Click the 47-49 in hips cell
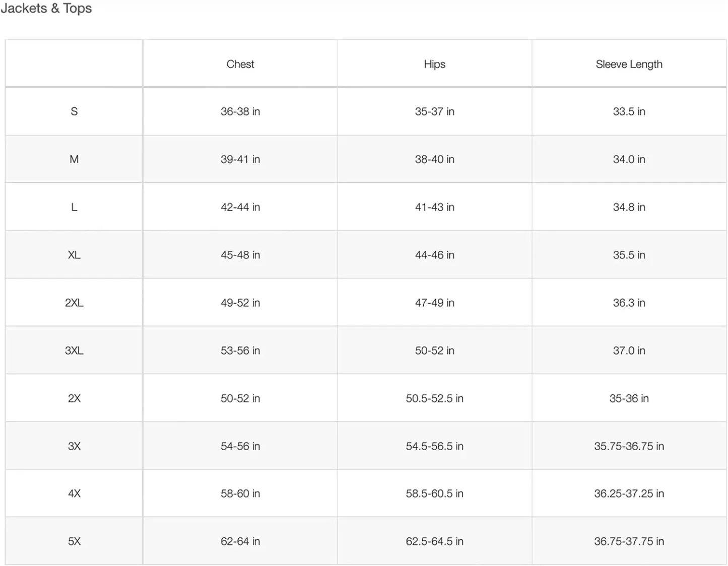 pos(434,303)
